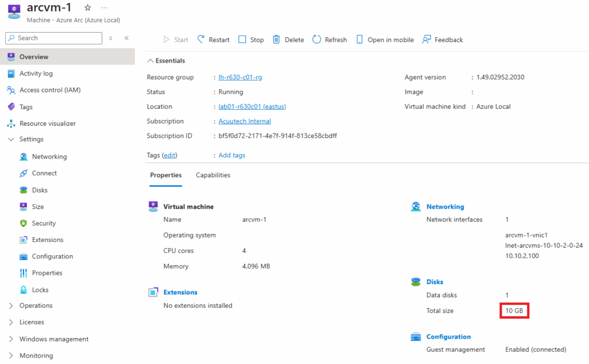The width and height of the screenshot is (589, 364).
Task: Click the edit link next to Tags
Action: click(170, 155)
